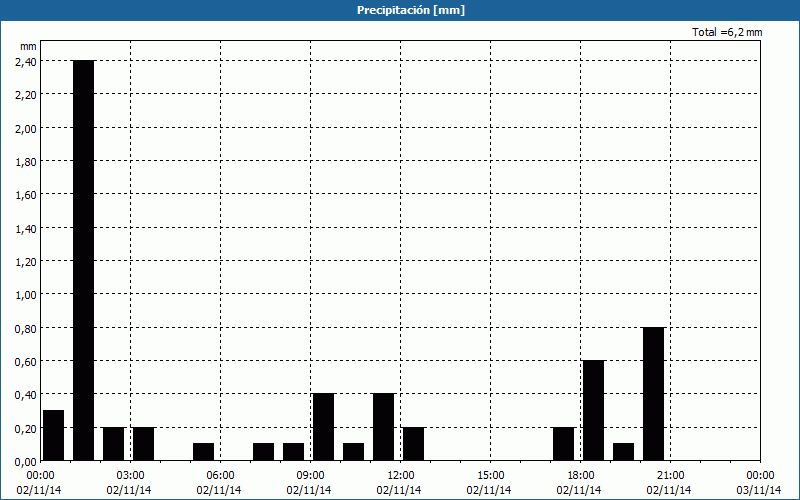Click the 0,20 mm bar starting at 03:00
800x500 pixels.
pyautogui.click(x=143, y=444)
